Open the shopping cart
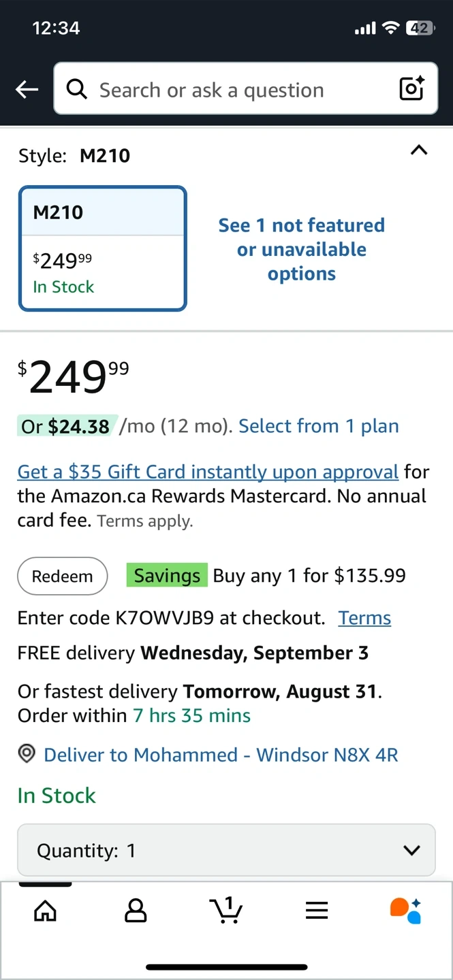Viewport: 453px width, 980px height. point(225,910)
